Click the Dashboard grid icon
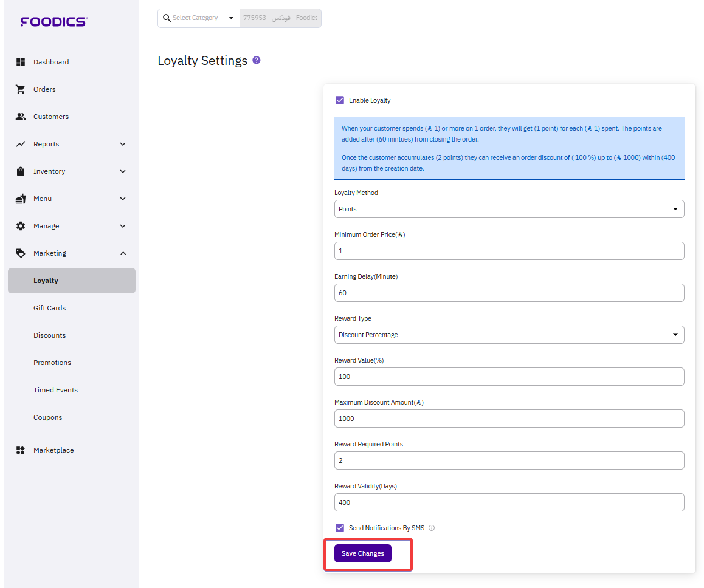The height and width of the screenshot is (588, 704). tap(21, 62)
